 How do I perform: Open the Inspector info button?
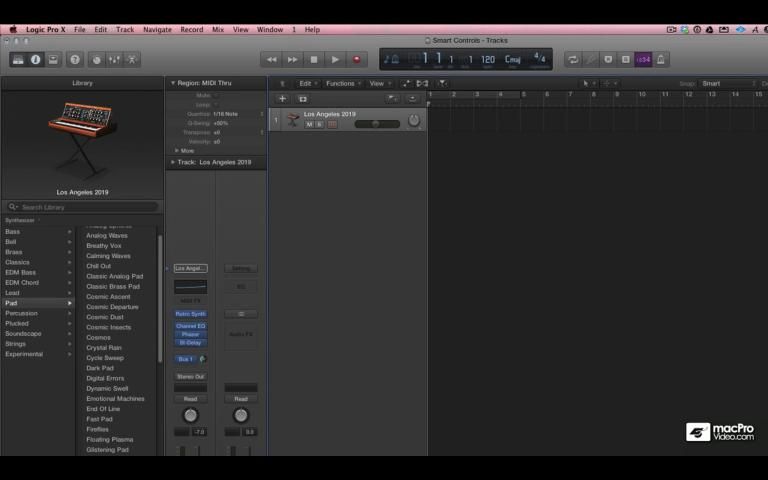click(35, 60)
